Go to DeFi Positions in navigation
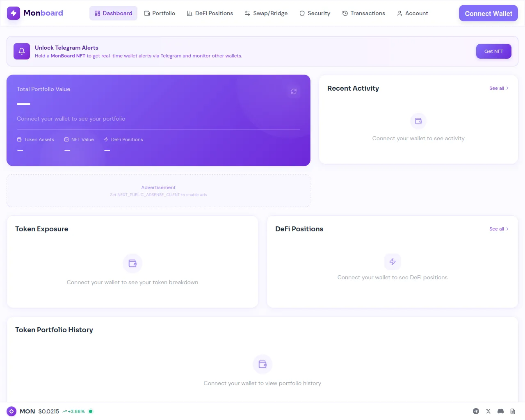Image resolution: width=525 pixels, height=420 pixels. 210,13
